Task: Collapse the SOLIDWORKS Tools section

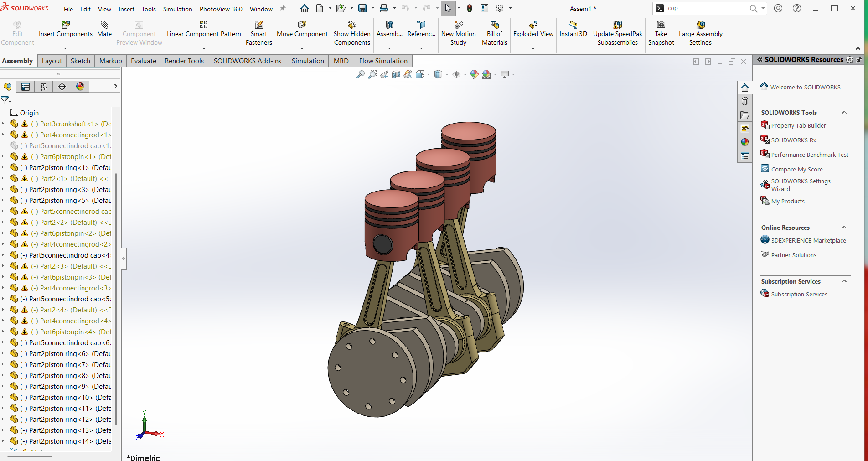Action: pos(844,113)
